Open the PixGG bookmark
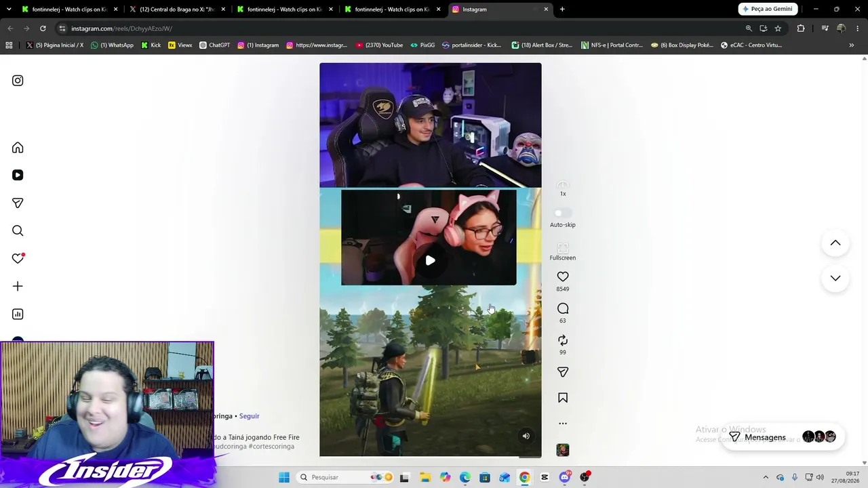868x488 pixels. [422, 45]
